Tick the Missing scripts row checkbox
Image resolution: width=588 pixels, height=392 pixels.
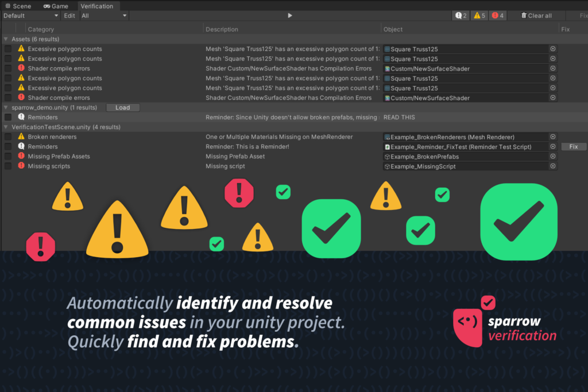click(x=8, y=166)
